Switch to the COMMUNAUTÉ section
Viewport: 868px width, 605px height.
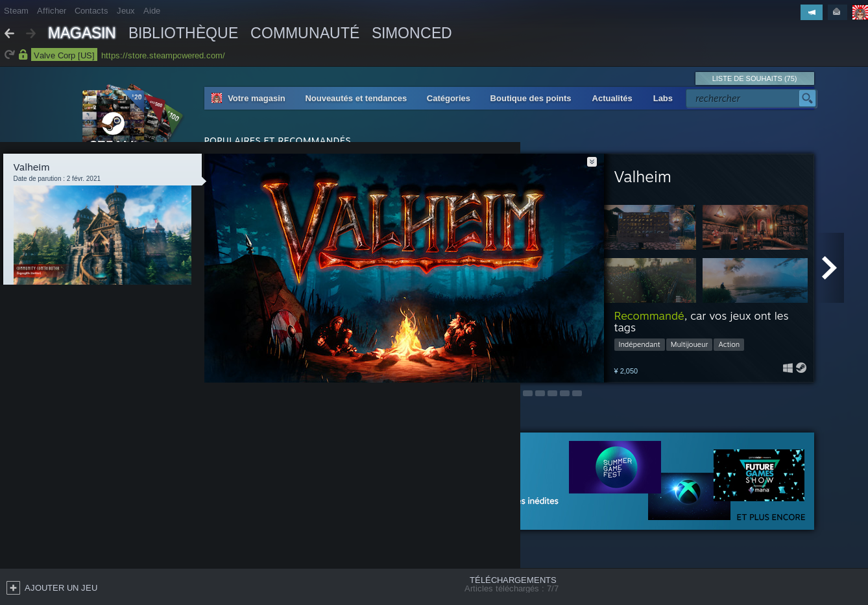305,33
